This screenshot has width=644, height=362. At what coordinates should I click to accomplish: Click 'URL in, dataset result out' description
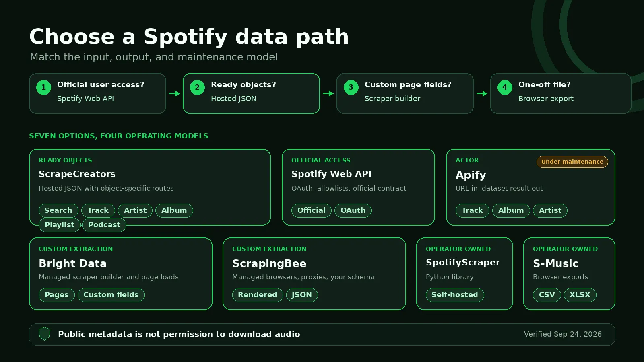coord(499,188)
